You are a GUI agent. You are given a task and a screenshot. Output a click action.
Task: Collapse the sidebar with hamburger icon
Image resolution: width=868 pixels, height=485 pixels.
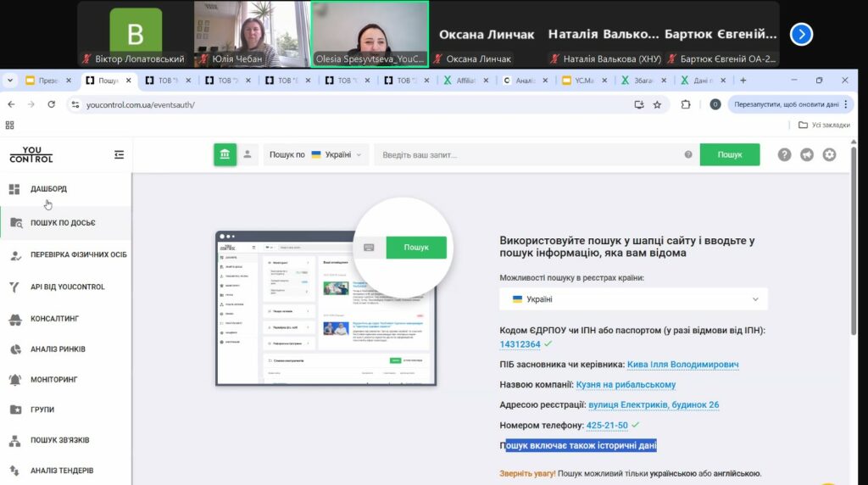119,154
